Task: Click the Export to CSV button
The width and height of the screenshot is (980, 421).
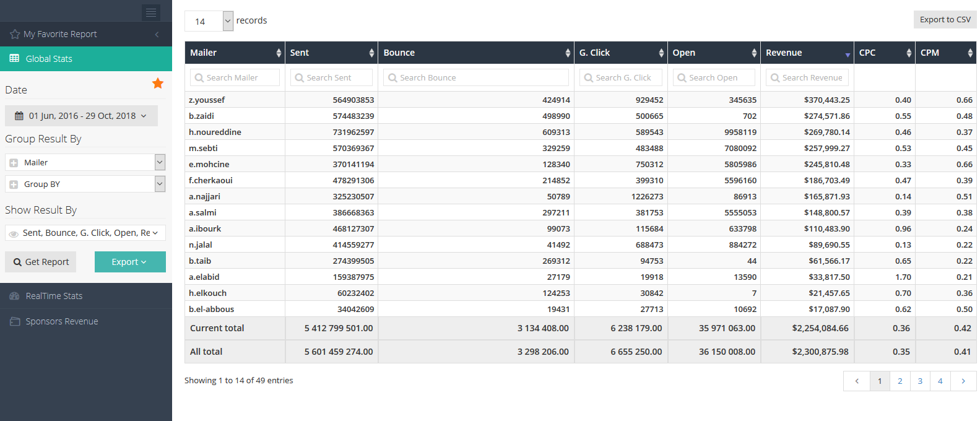Action: tap(945, 20)
